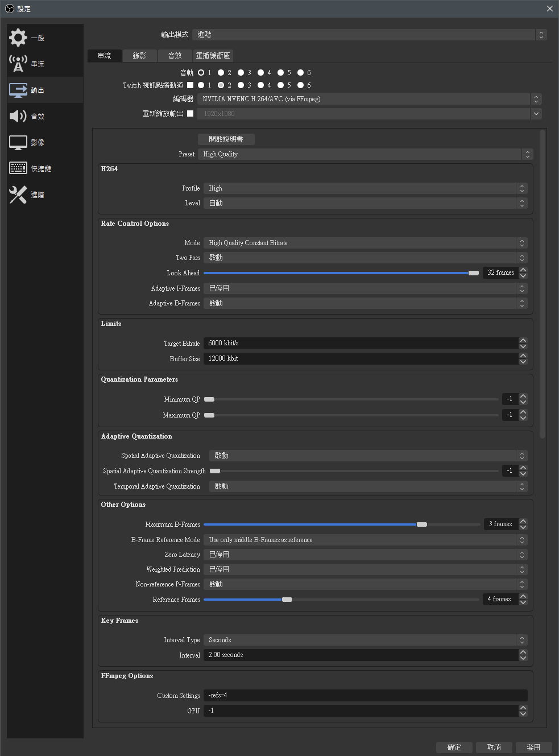Enable Twitch VOD track checkbox

pos(190,85)
